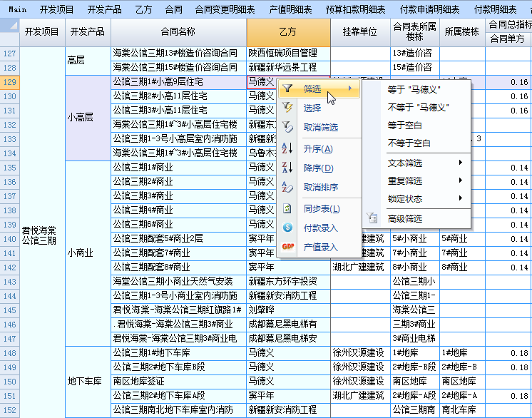
Task: Switch to the 开发产品 tab
Action: pyautogui.click(x=105, y=9)
